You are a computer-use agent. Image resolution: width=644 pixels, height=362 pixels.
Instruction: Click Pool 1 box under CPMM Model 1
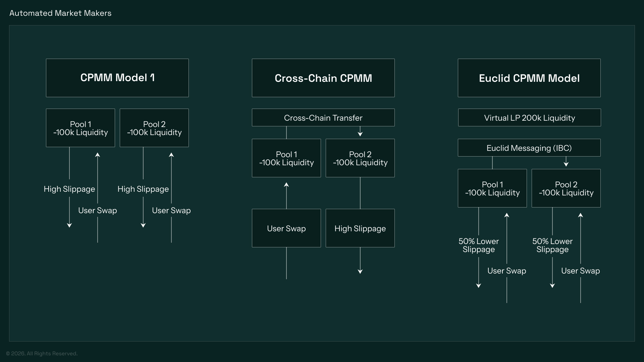coord(80,128)
